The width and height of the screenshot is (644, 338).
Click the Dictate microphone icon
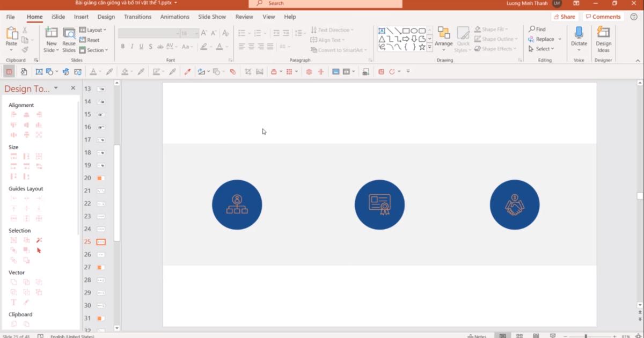click(x=579, y=33)
